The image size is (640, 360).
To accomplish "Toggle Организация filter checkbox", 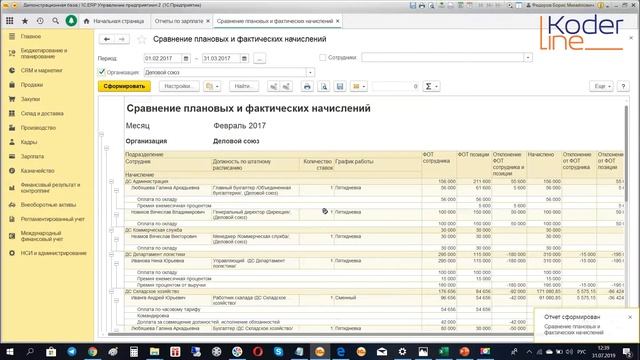I will 102,72.
